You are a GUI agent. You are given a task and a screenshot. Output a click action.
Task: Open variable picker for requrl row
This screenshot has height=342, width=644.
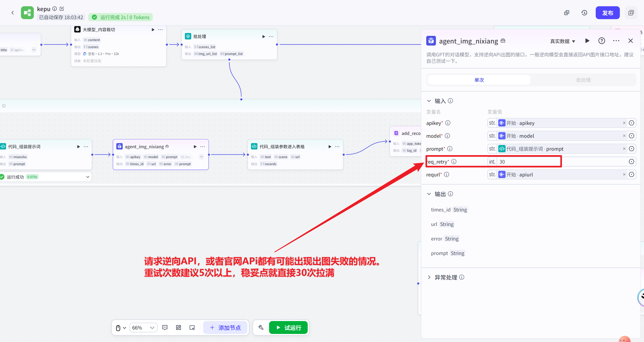tap(632, 175)
